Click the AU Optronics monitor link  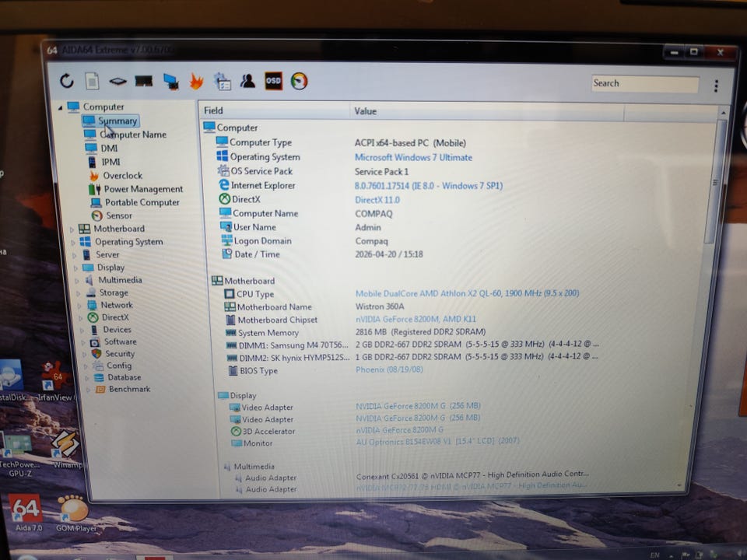click(437, 442)
